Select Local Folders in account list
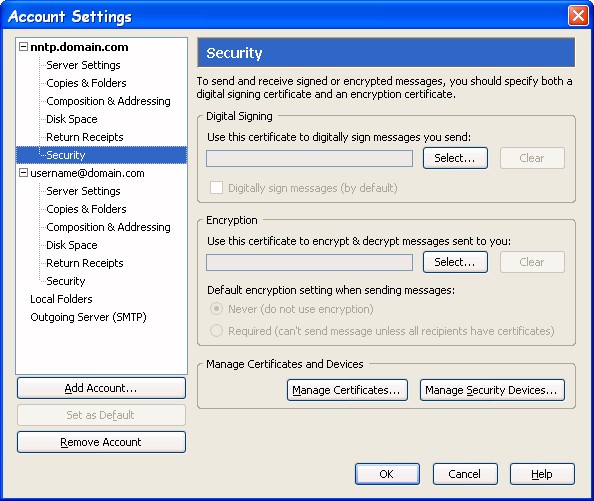 coord(61,299)
